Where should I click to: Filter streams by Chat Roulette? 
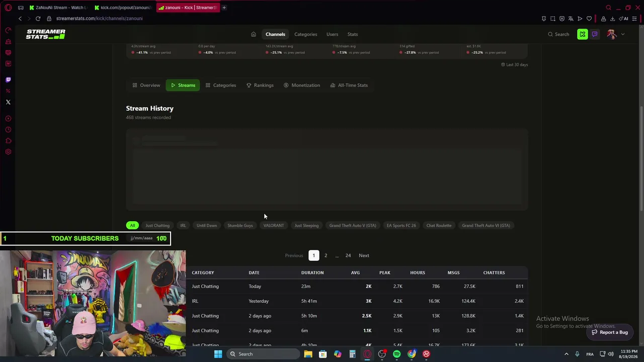pos(439,226)
